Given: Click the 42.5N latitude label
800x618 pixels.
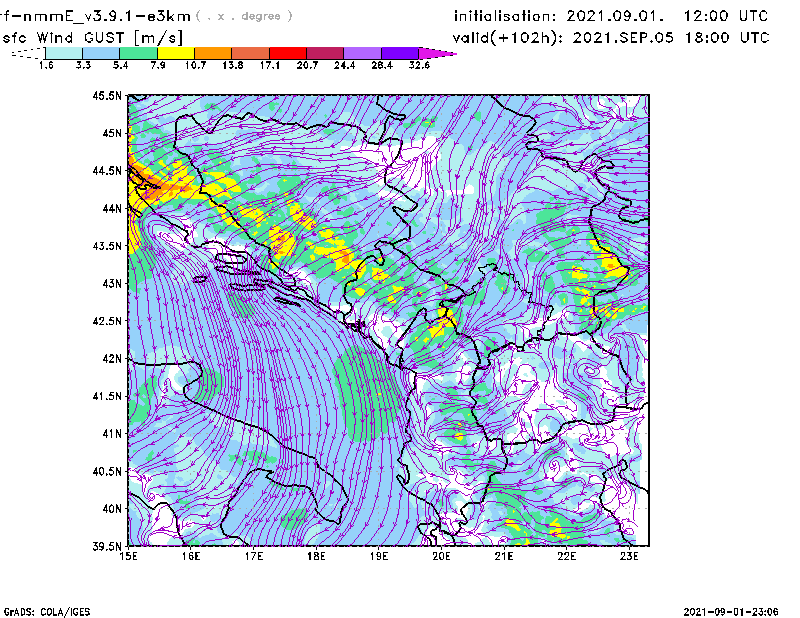Looking at the screenshot, I should pyautogui.click(x=107, y=321).
